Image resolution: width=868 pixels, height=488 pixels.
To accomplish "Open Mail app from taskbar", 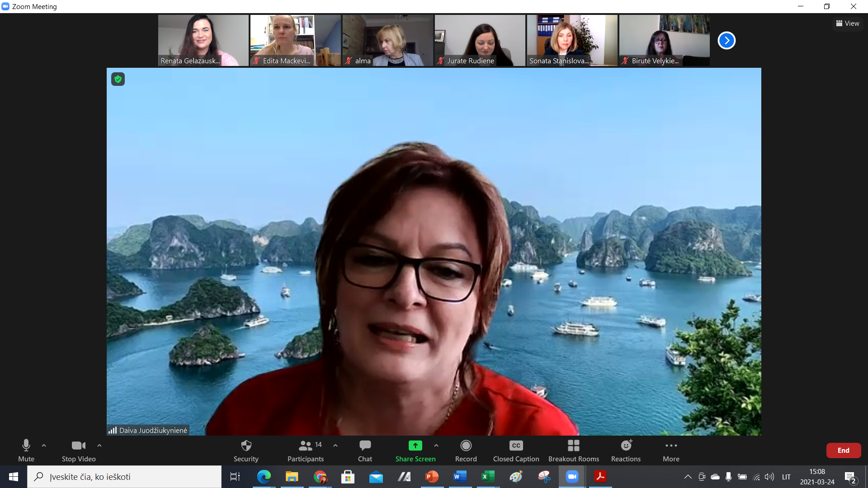I will pyautogui.click(x=376, y=477).
